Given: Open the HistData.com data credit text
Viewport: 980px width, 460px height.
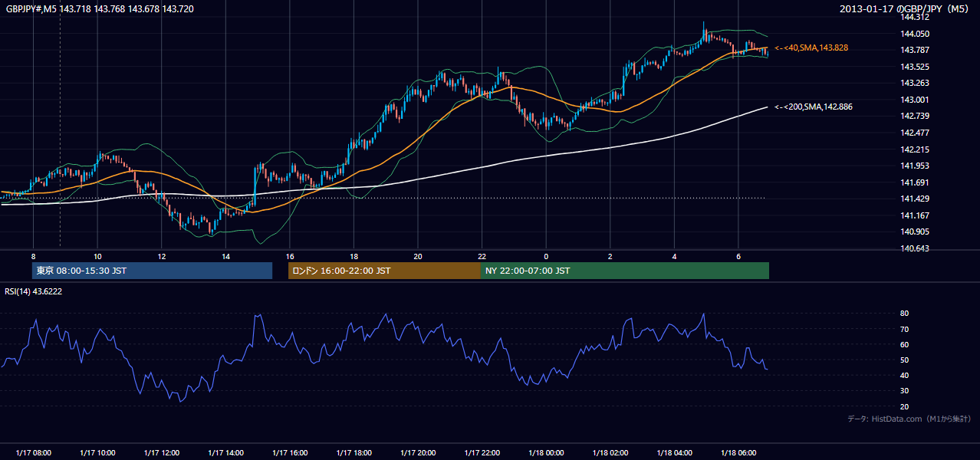Looking at the screenshot, I should pyautogui.click(x=909, y=419).
